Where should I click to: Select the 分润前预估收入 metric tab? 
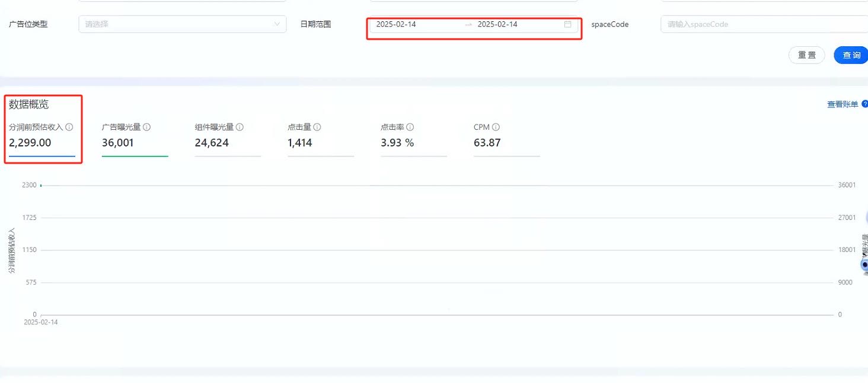42,140
